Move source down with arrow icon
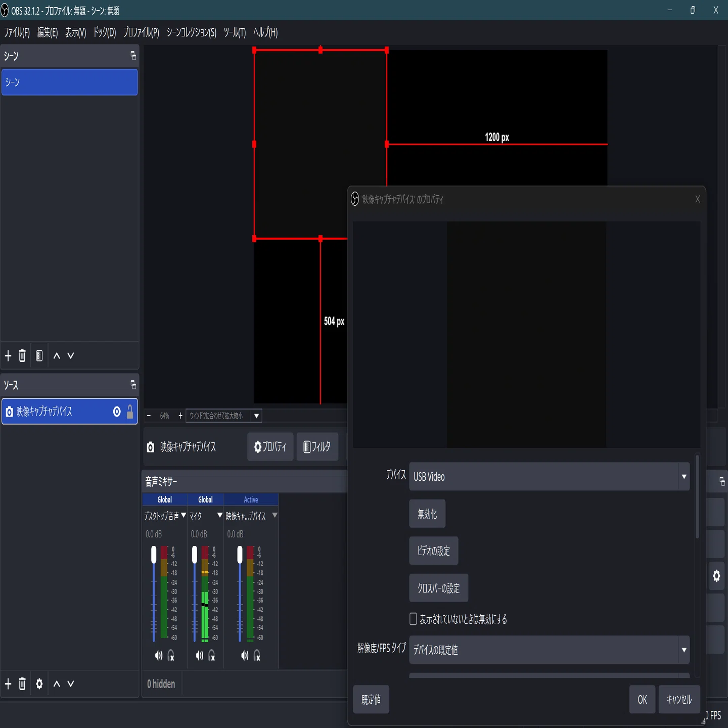This screenshot has height=728, width=728. point(71,684)
